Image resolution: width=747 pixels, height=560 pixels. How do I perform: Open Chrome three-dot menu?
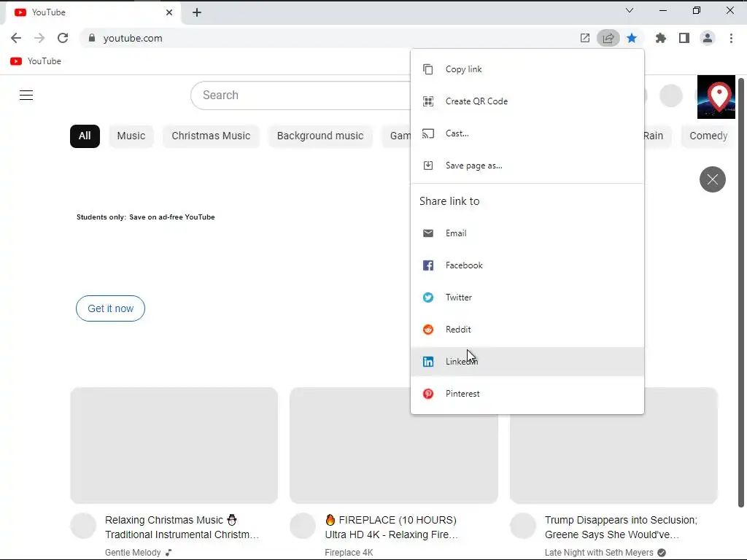(x=731, y=38)
